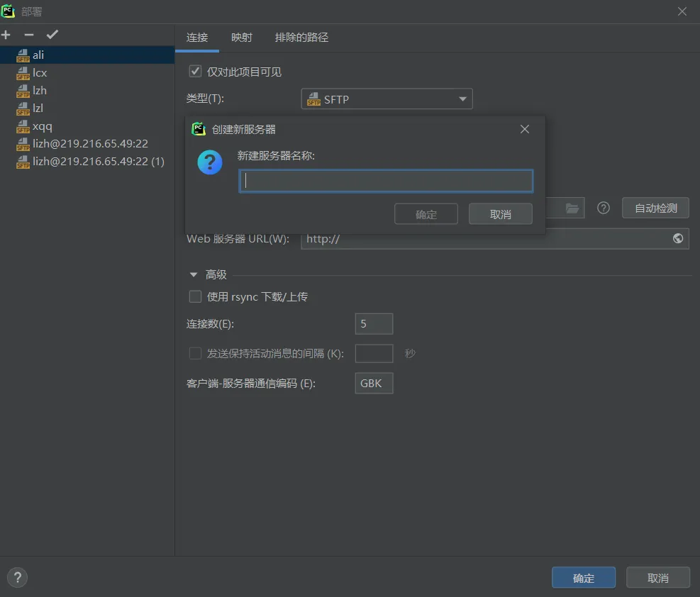Mark server as default with the checkmark icon

tap(52, 34)
